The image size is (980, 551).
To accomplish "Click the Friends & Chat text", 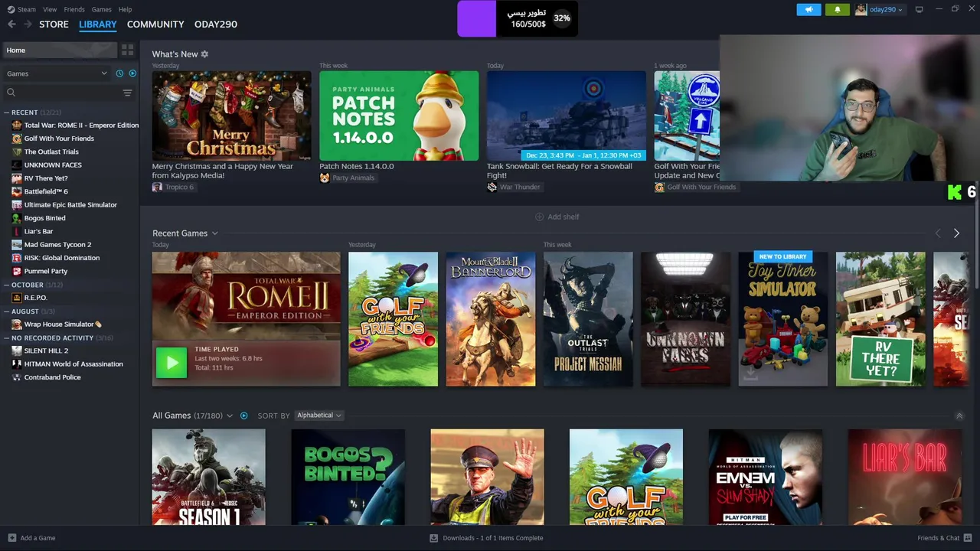I will pos(939,538).
